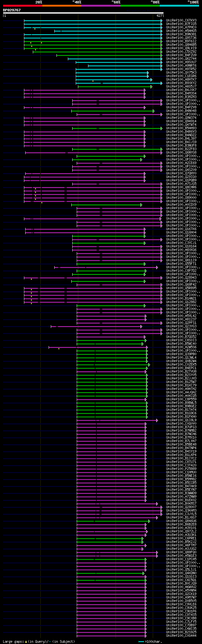This screenshot has width=202, height=644.
Task: Click the query end position 427
Action: (159, 15)
